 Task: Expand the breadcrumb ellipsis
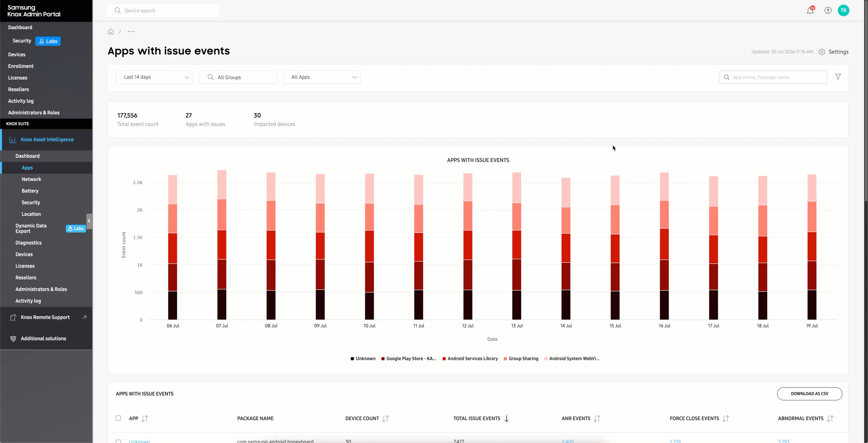(131, 32)
